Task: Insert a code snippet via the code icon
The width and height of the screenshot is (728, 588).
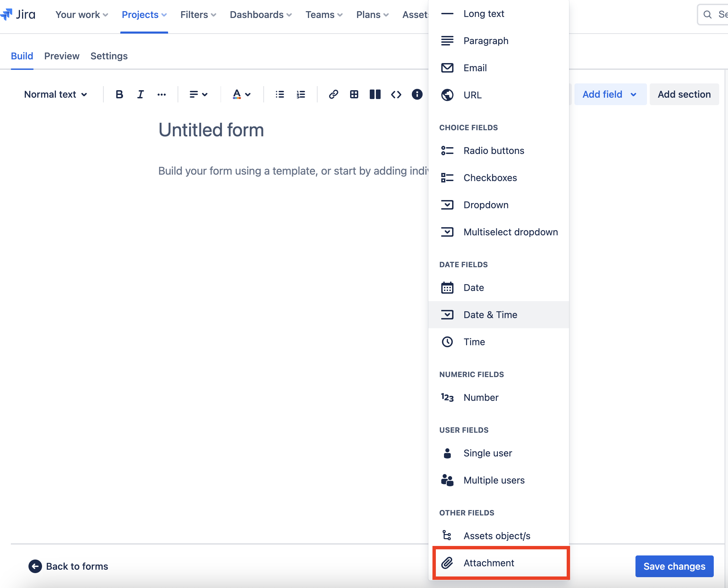Action: 396,94
